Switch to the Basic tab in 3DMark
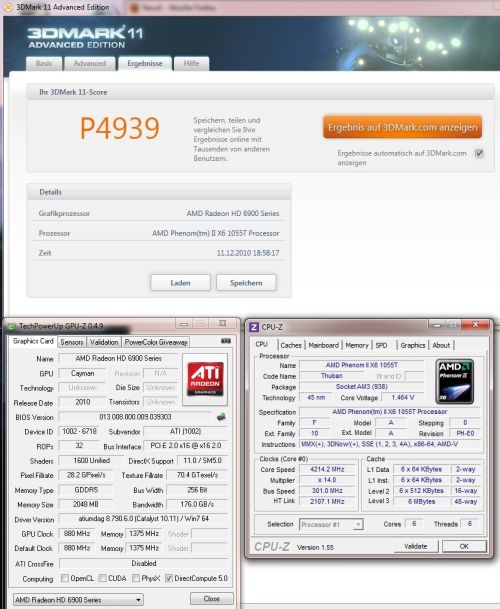The height and width of the screenshot is (609, 500). point(44,63)
